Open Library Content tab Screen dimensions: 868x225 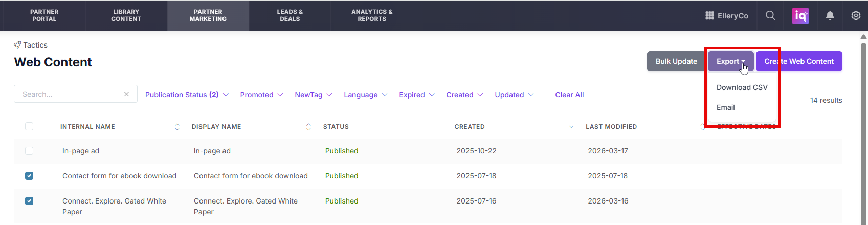coord(126,15)
